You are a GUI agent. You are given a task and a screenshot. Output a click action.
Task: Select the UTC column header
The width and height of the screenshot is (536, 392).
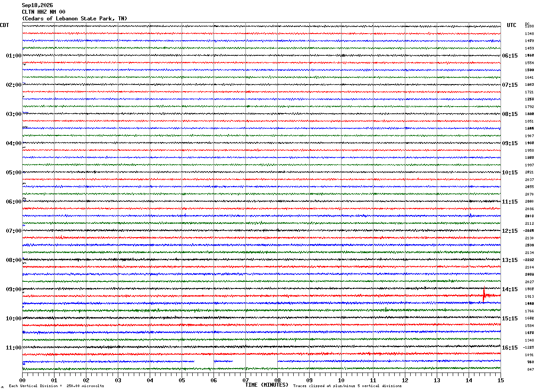[x=512, y=25]
